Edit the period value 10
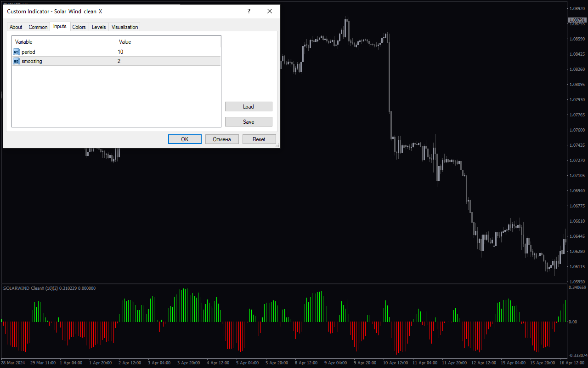Screen dimensions: 588x368 [168, 52]
